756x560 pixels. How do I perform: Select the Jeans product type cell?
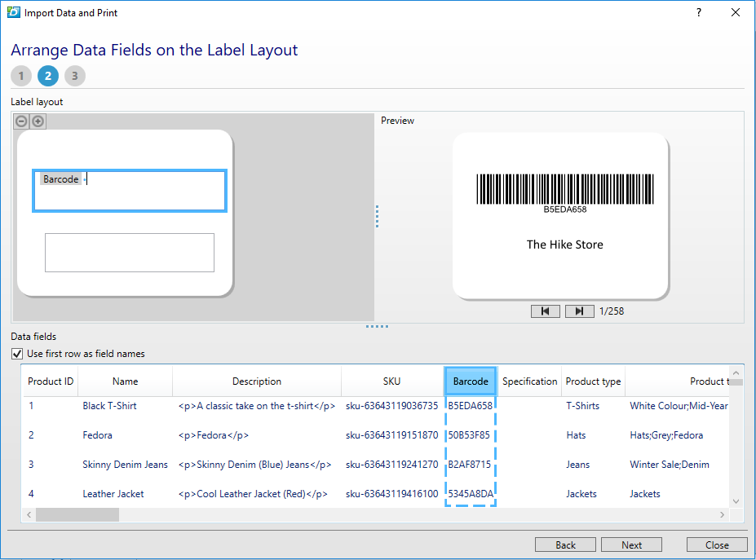coord(577,465)
